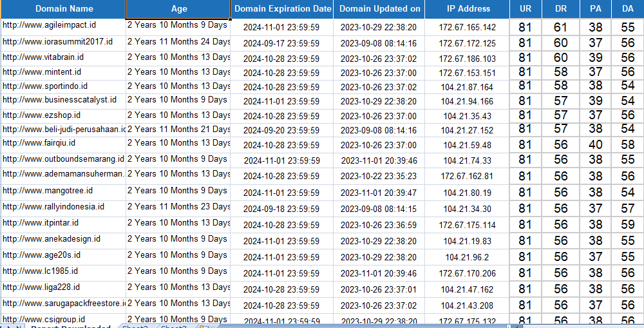This screenshot has height=328, width=644.
Task: Select the PA column header
Action: tap(596, 9)
